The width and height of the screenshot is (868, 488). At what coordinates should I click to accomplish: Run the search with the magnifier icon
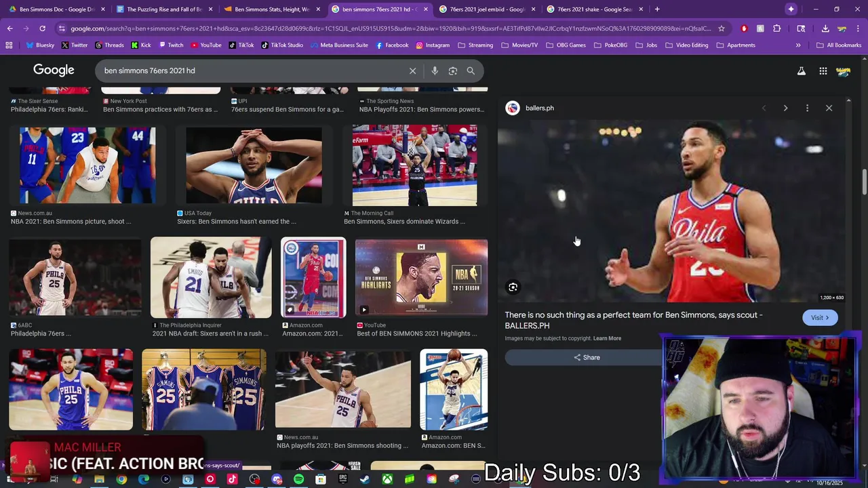(x=471, y=70)
